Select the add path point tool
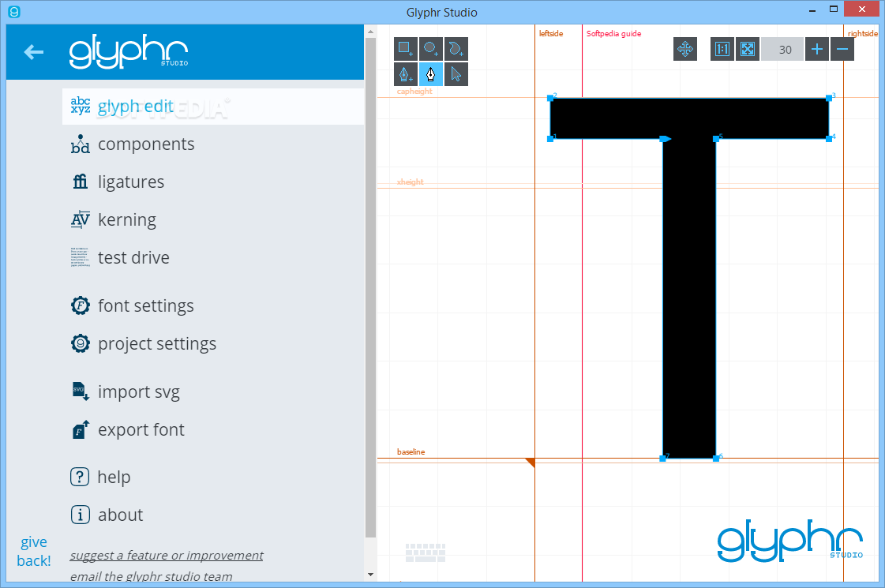The height and width of the screenshot is (588, 885). click(x=405, y=74)
